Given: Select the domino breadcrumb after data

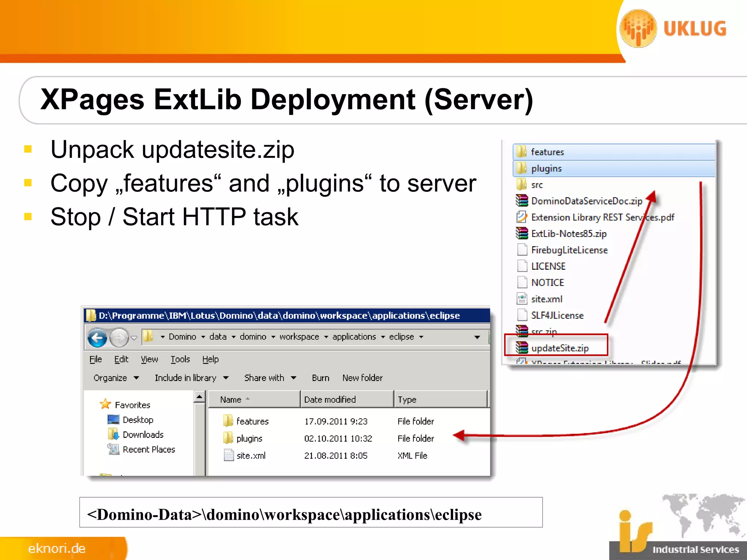Looking at the screenshot, I should [253, 337].
